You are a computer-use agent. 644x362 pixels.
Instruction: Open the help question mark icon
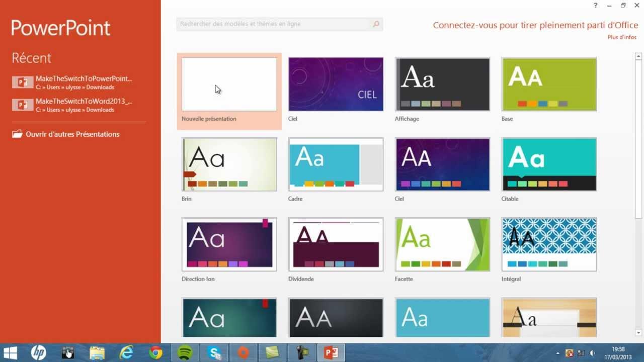(x=595, y=6)
